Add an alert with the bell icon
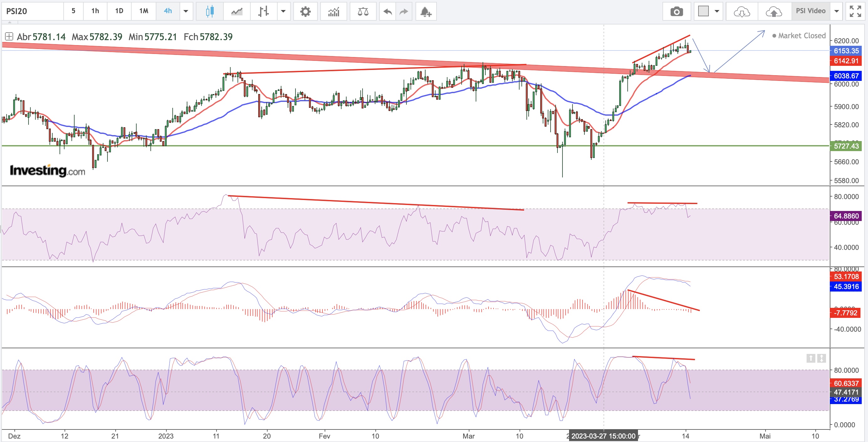 point(426,12)
